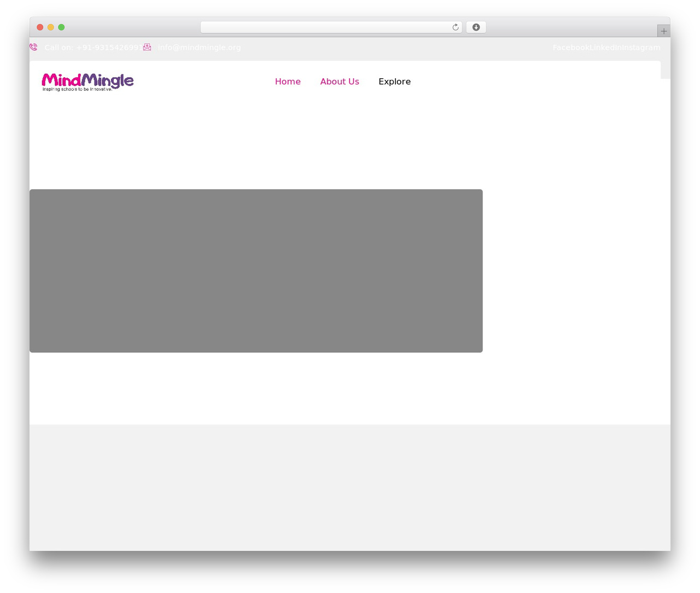
Task: Open browser downloads button
Action: tap(476, 27)
